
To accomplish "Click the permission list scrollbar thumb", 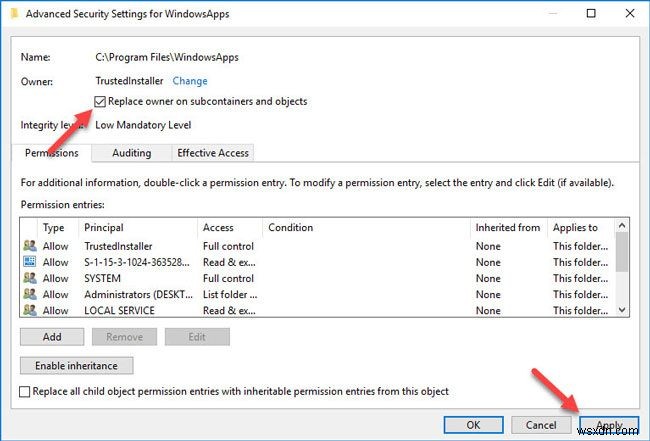I will coord(622,252).
